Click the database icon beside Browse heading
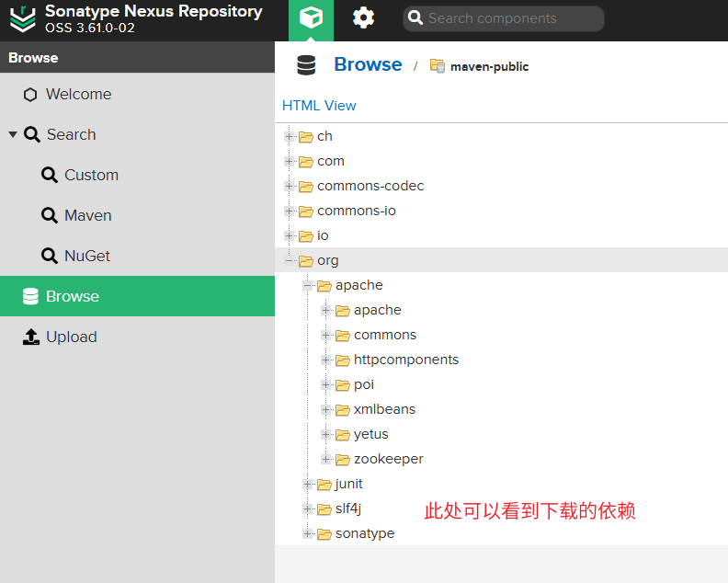Image resolution: width=728 pixels, height=583 pixels. [306, 65]
